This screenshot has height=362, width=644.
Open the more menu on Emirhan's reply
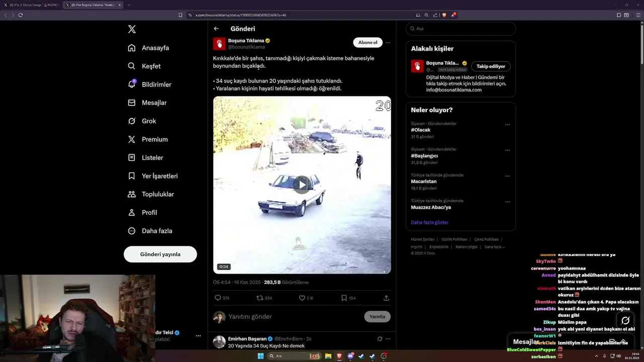click(x=388, y=339)
